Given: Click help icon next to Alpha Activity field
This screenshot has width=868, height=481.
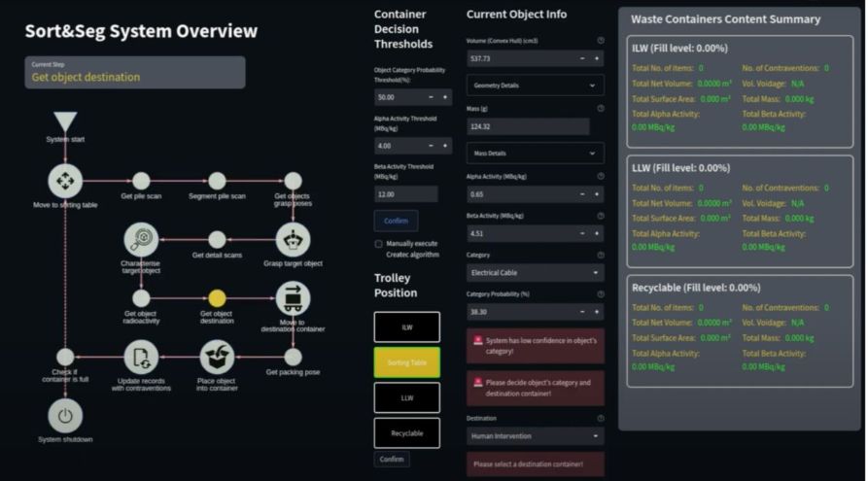Looking at the screenshot, I should pyautogui.click(x=601, y=176).
